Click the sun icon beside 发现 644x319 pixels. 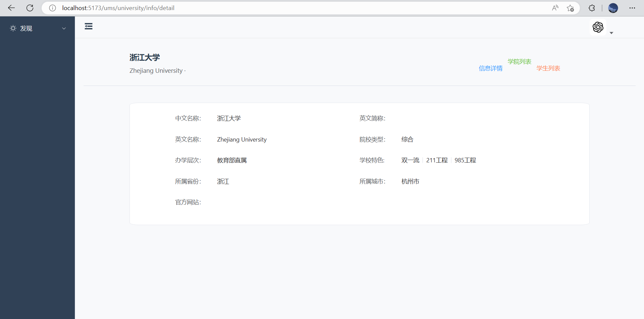13,29
